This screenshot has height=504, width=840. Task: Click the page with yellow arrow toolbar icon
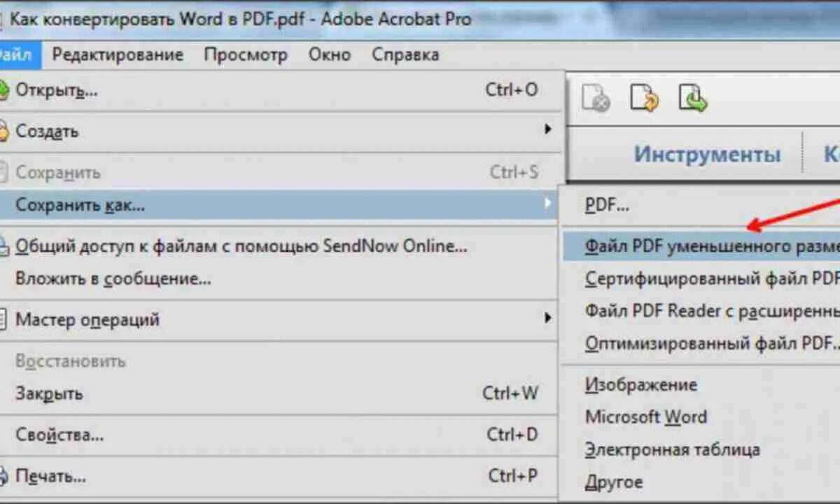pyautogui.click(x=644, y=98)
